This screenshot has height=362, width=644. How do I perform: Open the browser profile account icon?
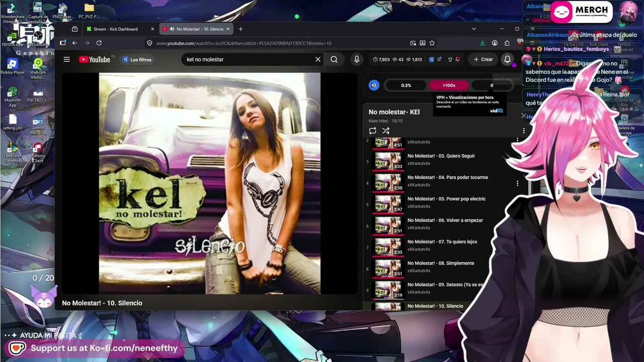click(x=495, y=43)
